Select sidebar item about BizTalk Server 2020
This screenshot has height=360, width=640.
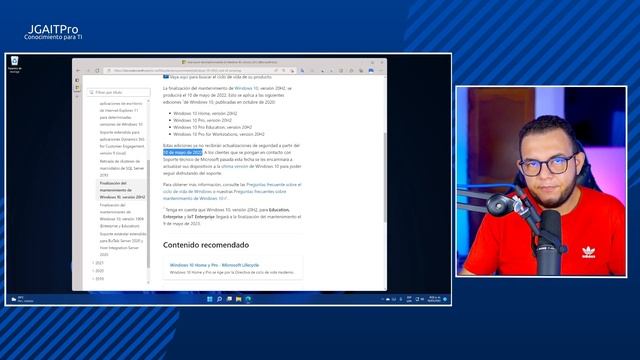(x=122, y=244)
